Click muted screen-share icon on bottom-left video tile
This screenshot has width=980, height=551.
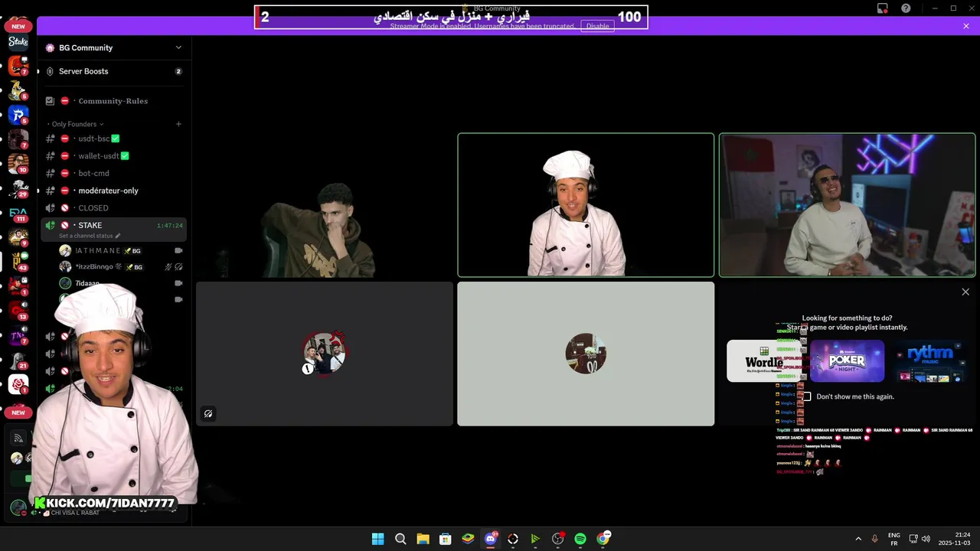pos(208,413)
